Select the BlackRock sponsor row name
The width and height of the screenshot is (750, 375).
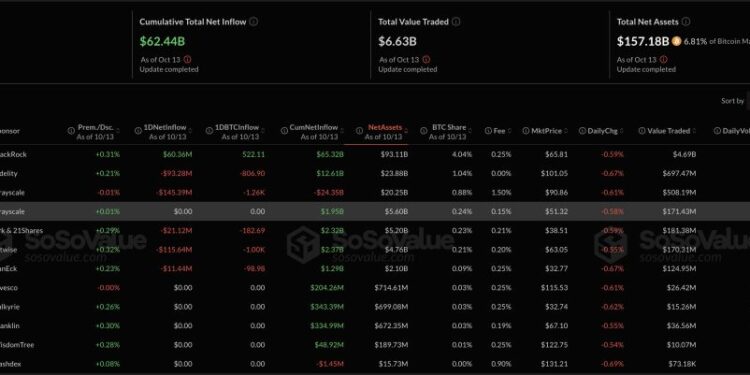13,154
